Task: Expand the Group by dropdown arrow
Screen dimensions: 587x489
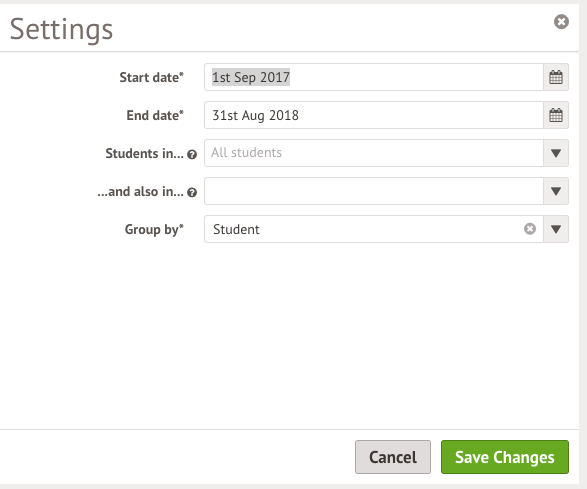Action: point(556,229)
